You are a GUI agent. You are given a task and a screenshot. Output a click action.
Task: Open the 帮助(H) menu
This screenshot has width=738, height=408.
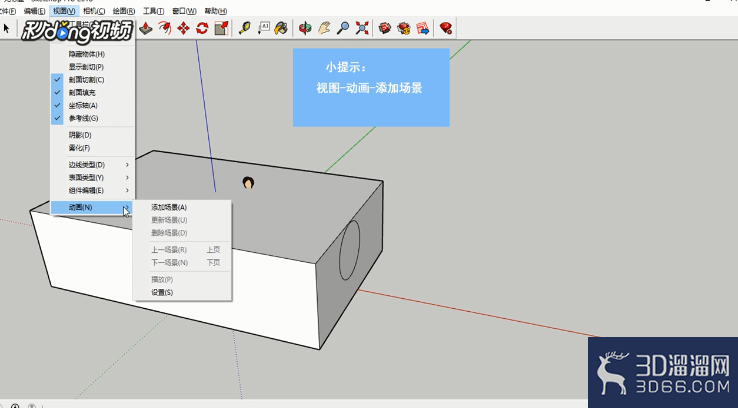click(216, 11)
